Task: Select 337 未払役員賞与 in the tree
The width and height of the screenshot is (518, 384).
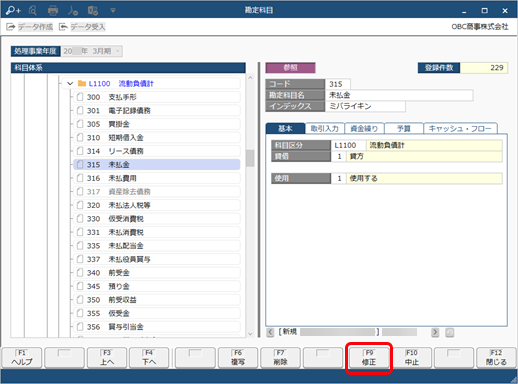Action: 157,259
